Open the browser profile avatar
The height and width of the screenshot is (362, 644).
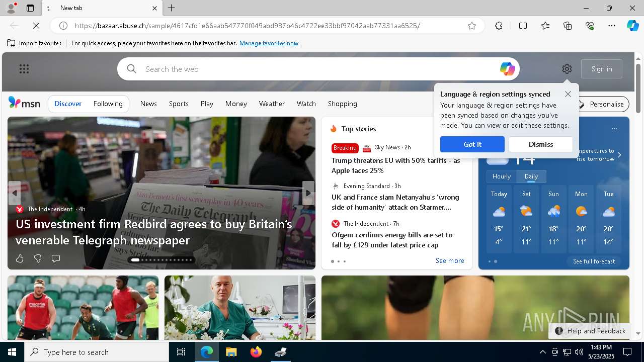pos(11,8)
